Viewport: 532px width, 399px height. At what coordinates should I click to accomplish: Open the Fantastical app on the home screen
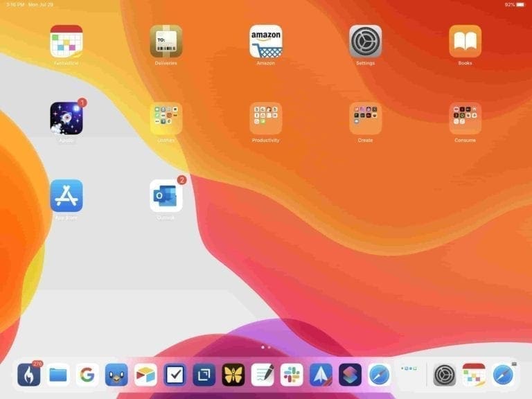pyautogui.click(x=66, y=42)
